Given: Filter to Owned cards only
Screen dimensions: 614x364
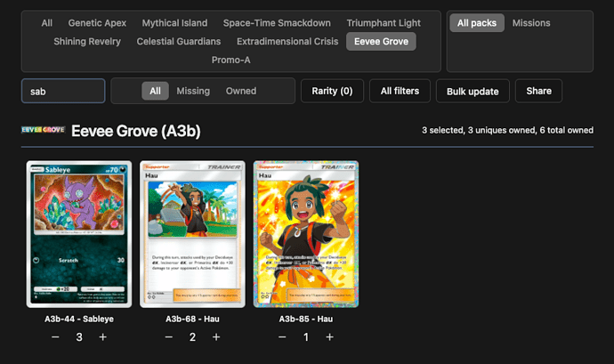Looking at the screenshot, I should [x=241, y=91].
